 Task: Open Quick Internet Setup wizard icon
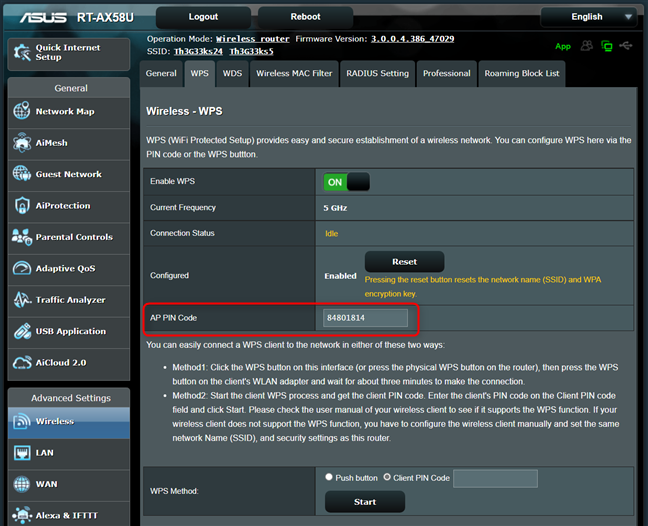coord(22,53)
